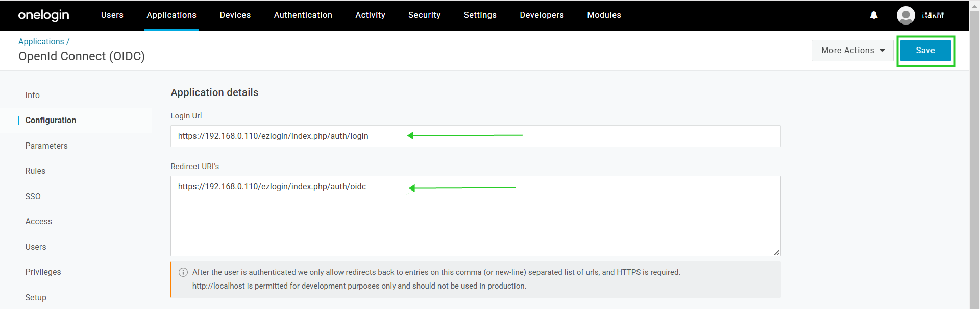Open the Authentication menu
The image size is (980, 309).
point(303,15)
